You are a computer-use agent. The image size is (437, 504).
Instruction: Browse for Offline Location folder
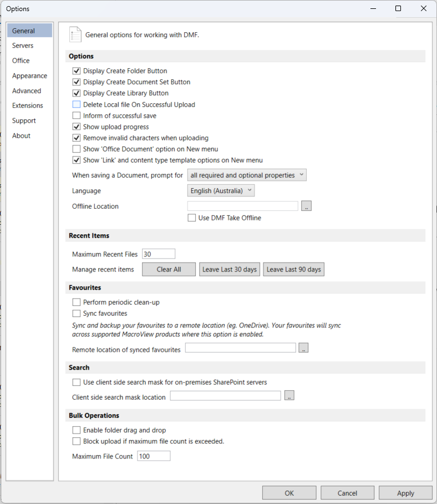click(306, 206)
